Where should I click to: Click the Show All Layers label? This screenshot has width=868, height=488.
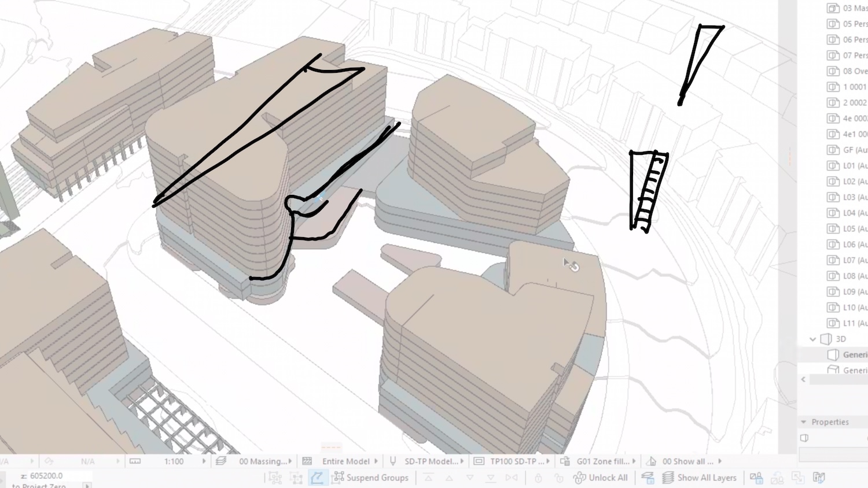coord(707,478)
